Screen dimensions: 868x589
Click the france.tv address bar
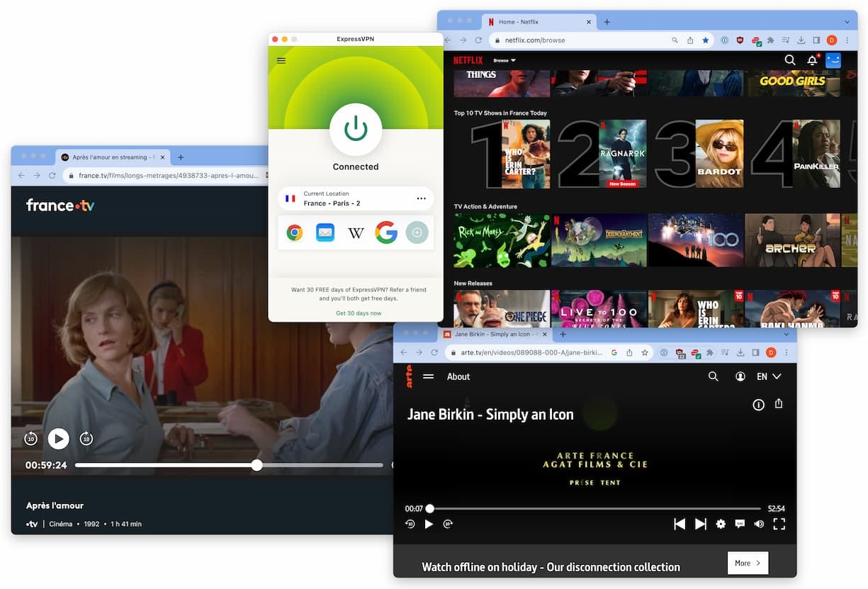167,176
